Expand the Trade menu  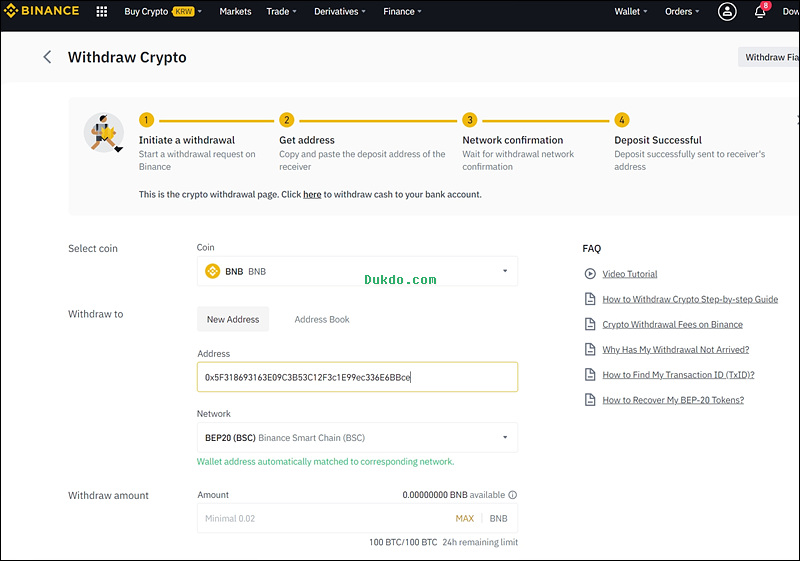click(x=281, y=11)
